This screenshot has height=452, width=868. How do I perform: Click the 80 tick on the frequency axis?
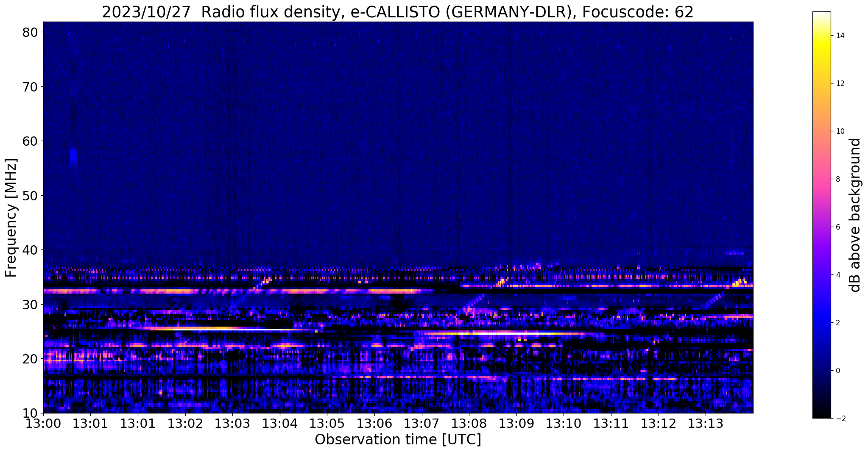tap(30, 32)
